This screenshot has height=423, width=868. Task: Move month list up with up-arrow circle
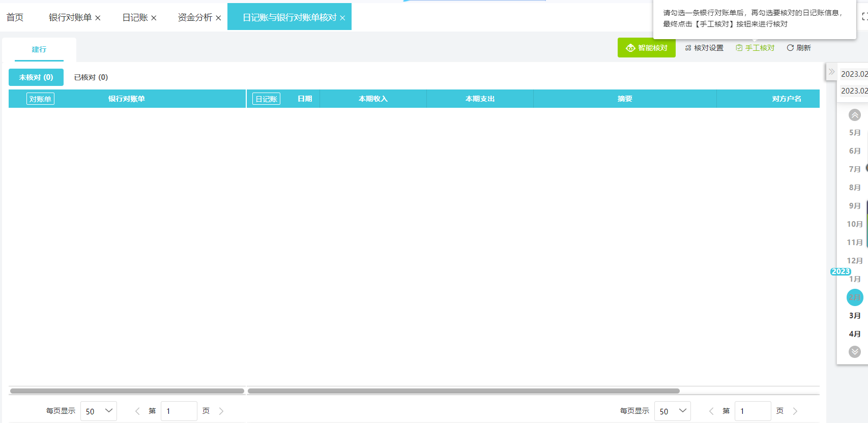(x=855, y=115)
